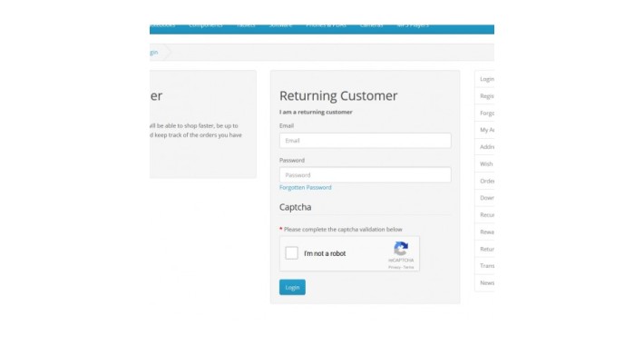
Task: Open Tablets in the top navigation bar
Action: tap(246, 25)
